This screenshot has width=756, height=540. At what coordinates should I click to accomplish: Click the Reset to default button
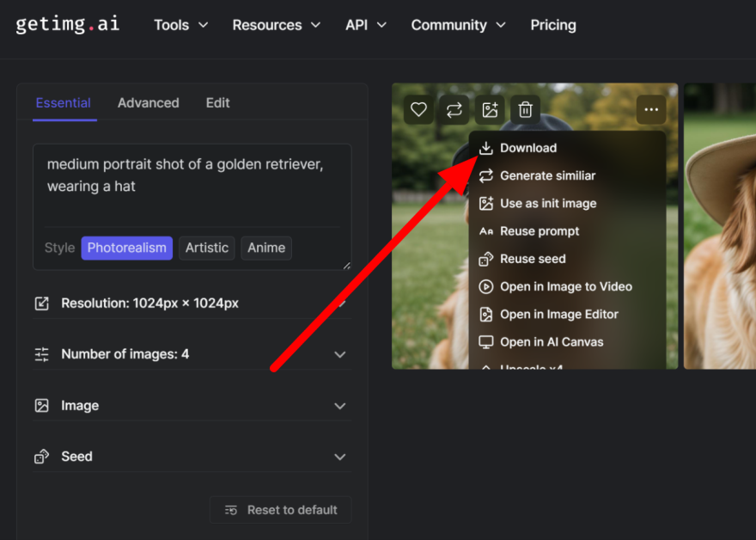click(x=281, y=510)
